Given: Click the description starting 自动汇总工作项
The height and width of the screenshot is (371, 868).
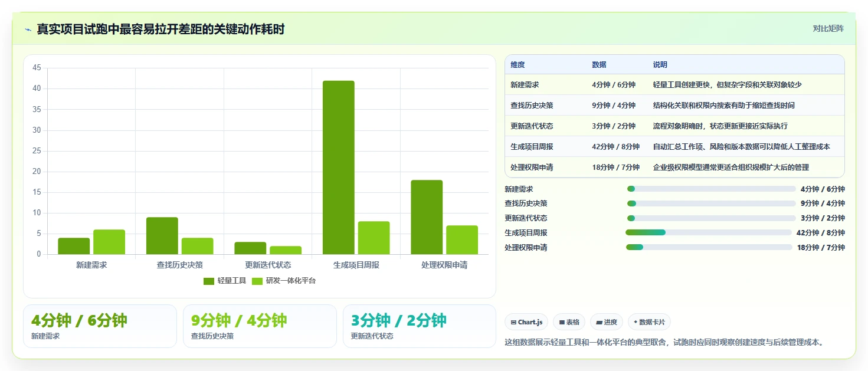Looking at the screenshot, I should coord(742,147).
